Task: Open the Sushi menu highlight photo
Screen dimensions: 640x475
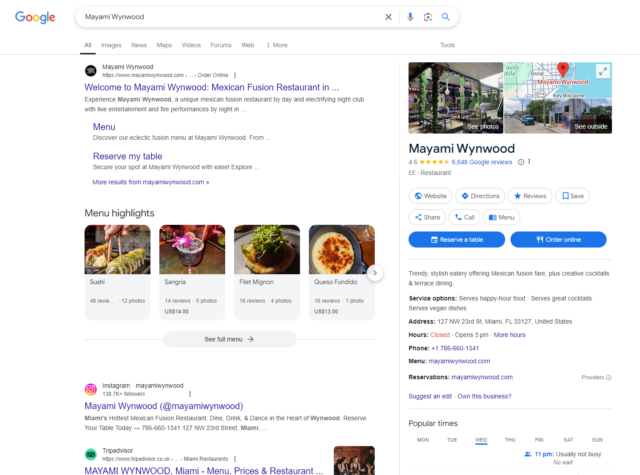Action: [117, 249]
